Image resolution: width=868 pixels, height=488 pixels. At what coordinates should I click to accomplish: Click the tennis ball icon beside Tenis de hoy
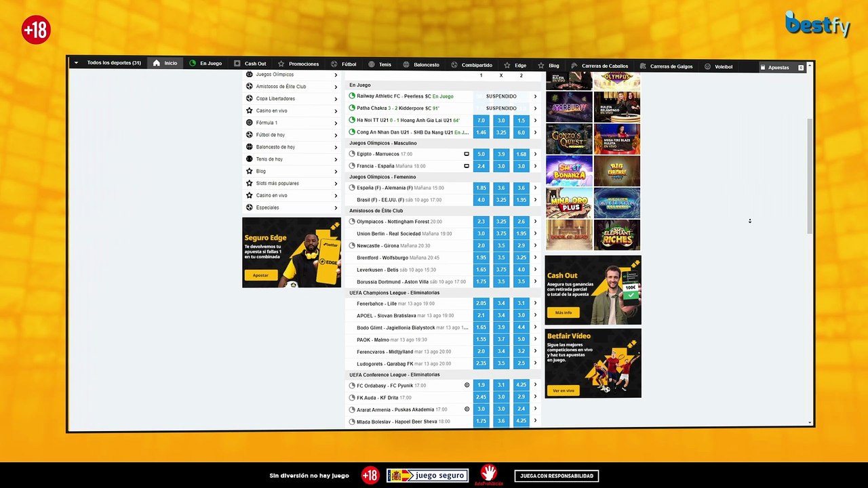(250, 159)
